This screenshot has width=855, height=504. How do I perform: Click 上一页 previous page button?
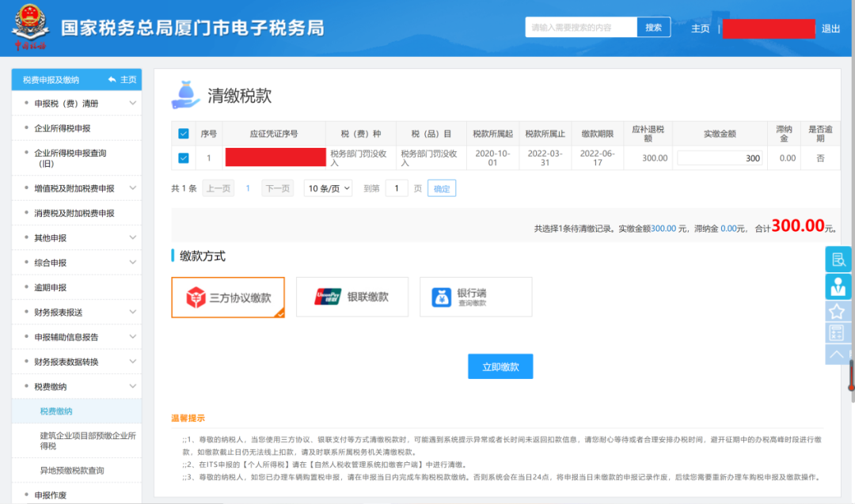coord(218,188)
